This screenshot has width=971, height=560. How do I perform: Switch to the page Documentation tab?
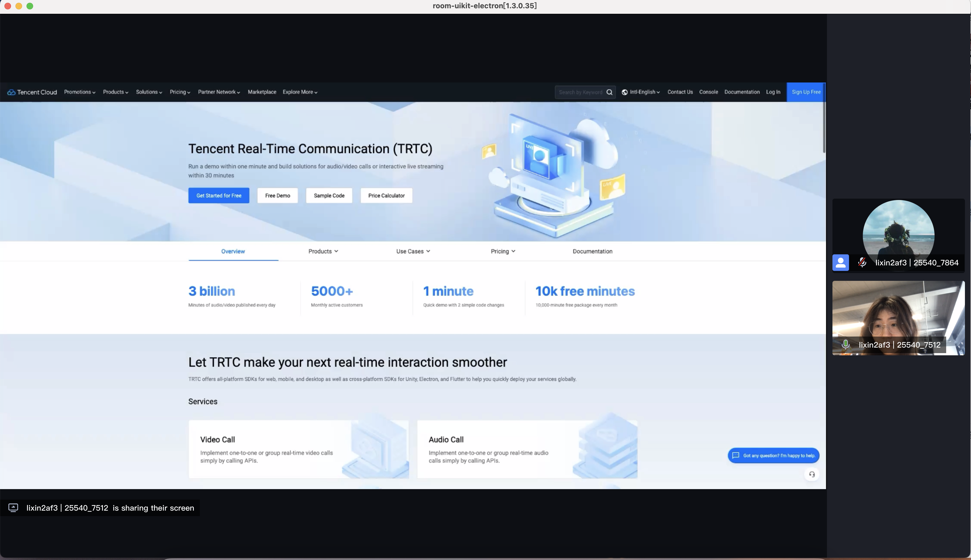point(592,251)
